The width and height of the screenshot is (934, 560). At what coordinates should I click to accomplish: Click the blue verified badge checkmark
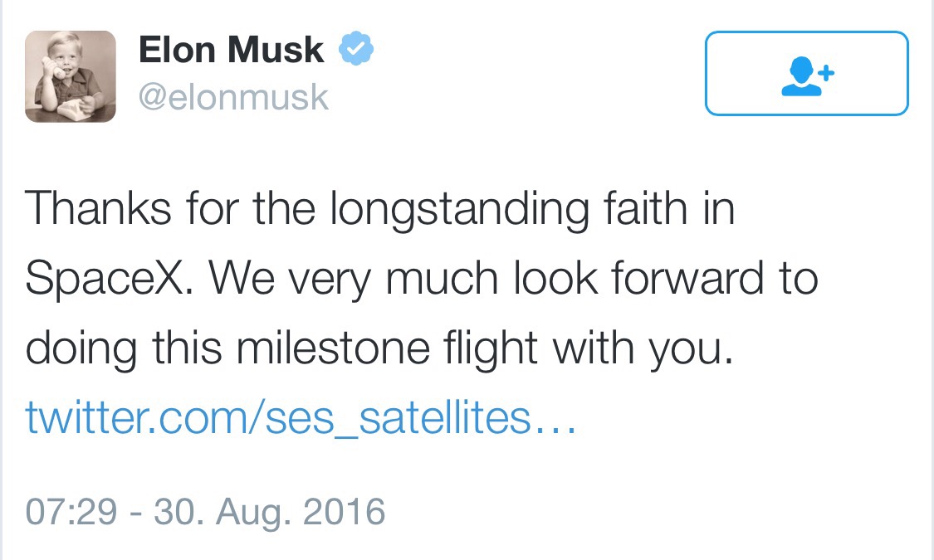pos(356,51)
